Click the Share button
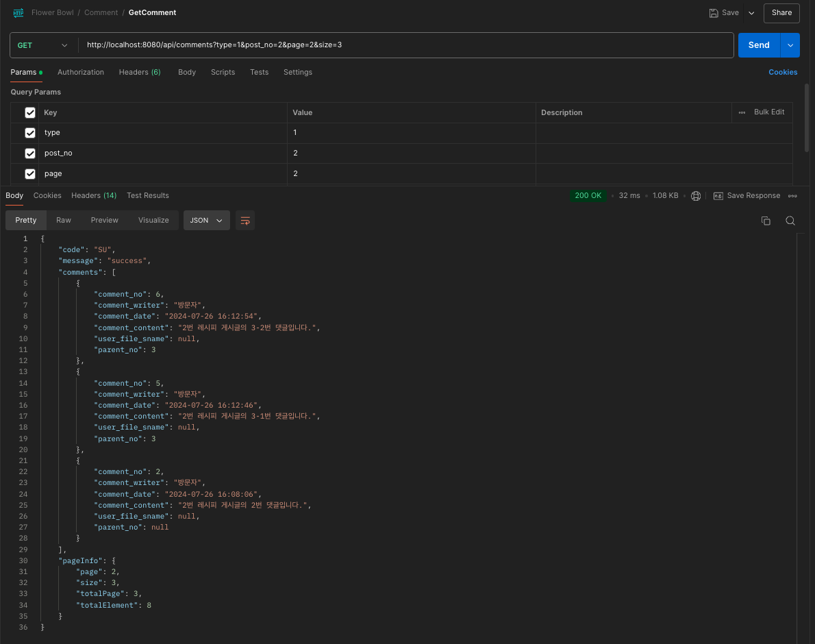815x644 pixels. 781,13
